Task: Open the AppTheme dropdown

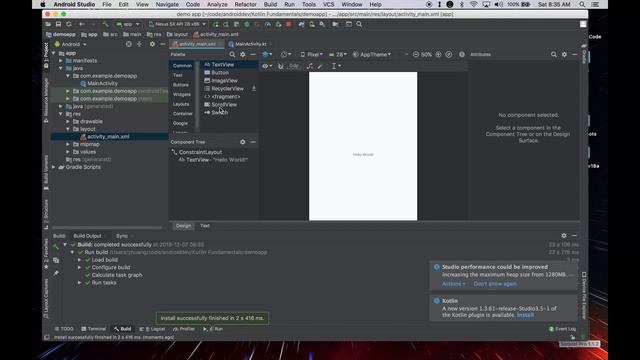Action: click(371, 54)
